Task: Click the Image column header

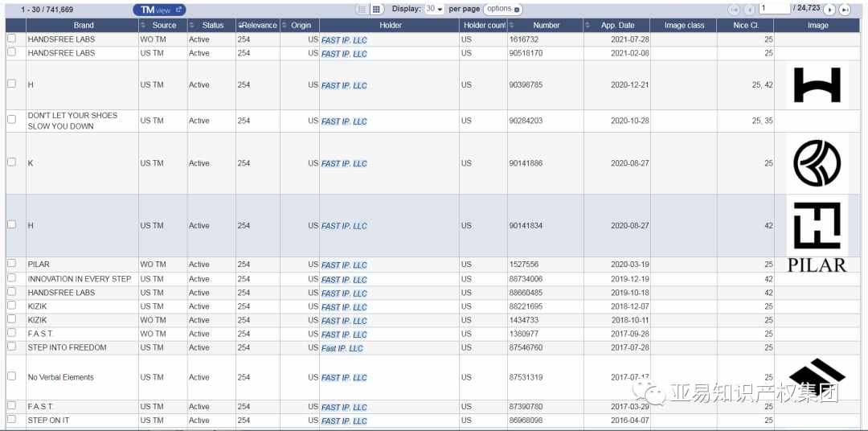Action: 817,26
